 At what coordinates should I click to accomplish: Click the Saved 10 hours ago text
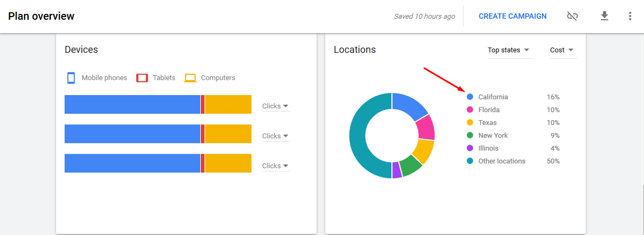[425, 16]
